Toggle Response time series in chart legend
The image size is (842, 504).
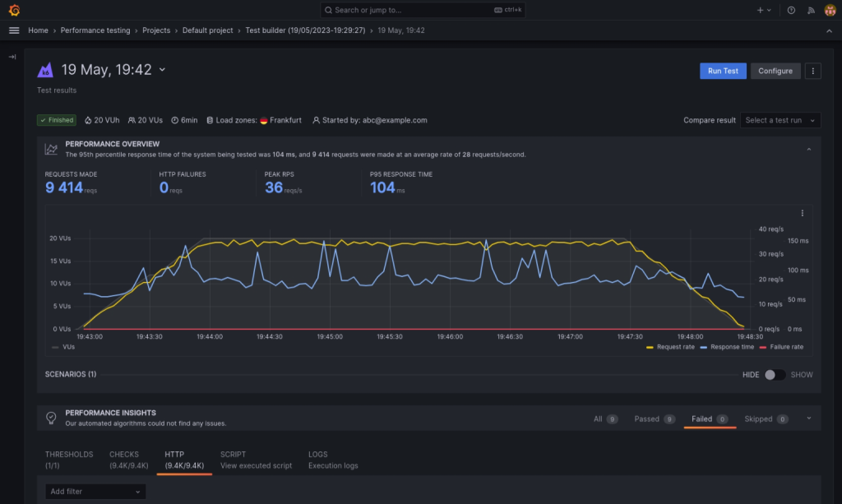727,347
